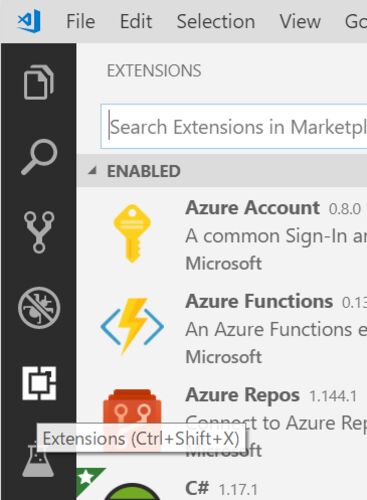Screen dimensions: 367x500
Task: Open the Search view magnifier icon
Action: (x=39, y=157)
